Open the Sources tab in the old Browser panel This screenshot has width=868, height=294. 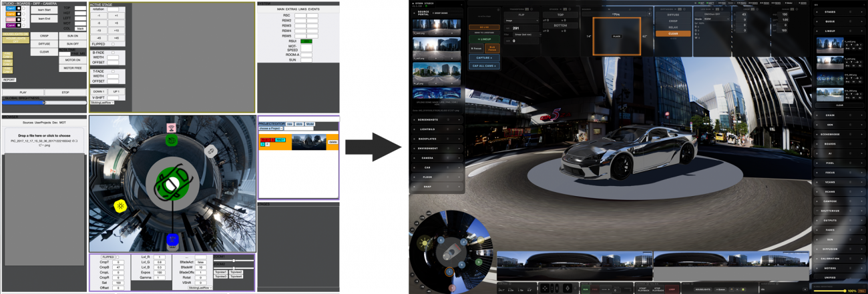point(28,123)
